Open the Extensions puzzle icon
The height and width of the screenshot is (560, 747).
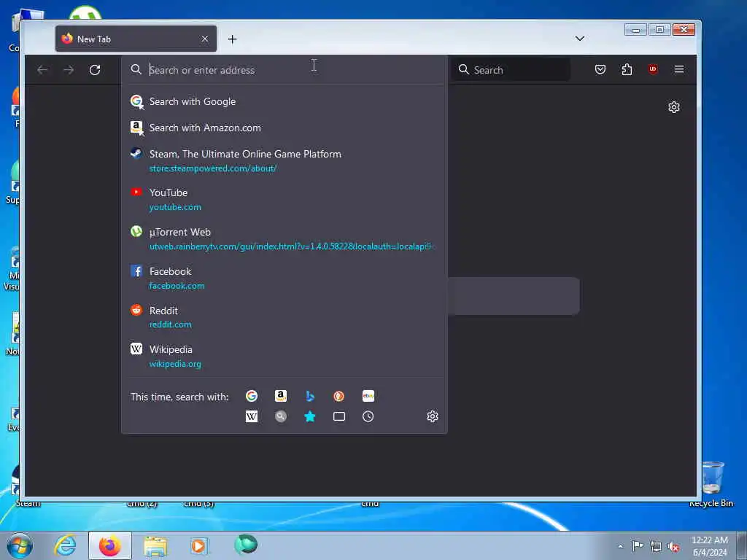(x=627, y=69)
